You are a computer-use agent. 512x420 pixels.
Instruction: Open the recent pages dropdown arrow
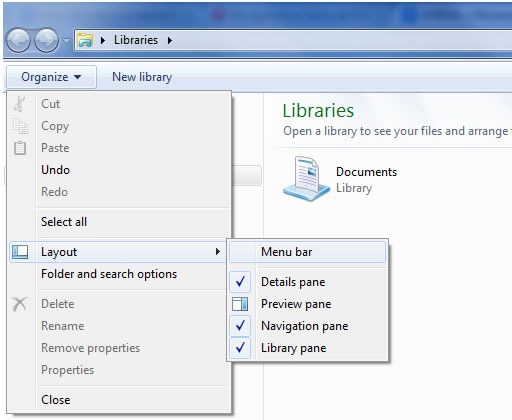pos(66,41)
